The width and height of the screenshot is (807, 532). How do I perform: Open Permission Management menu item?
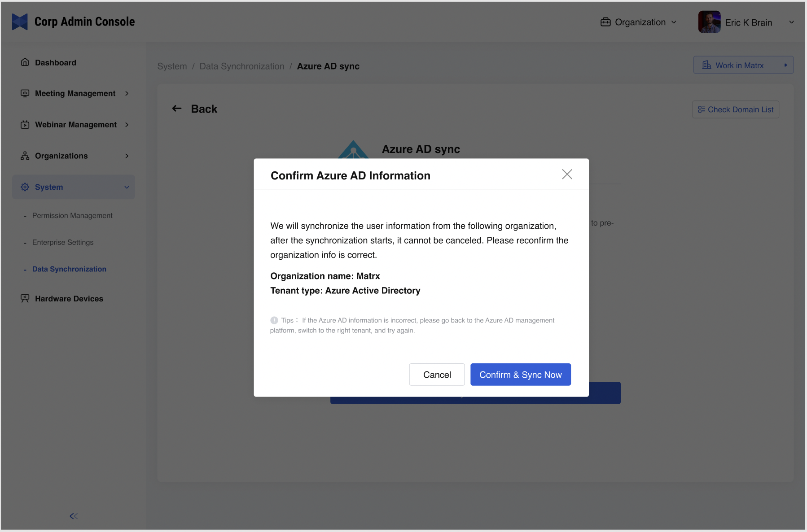point(72,216)
